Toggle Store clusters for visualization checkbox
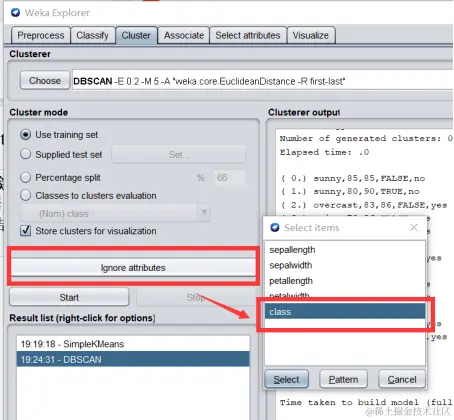The image size is (454, 420). point(26,230)
